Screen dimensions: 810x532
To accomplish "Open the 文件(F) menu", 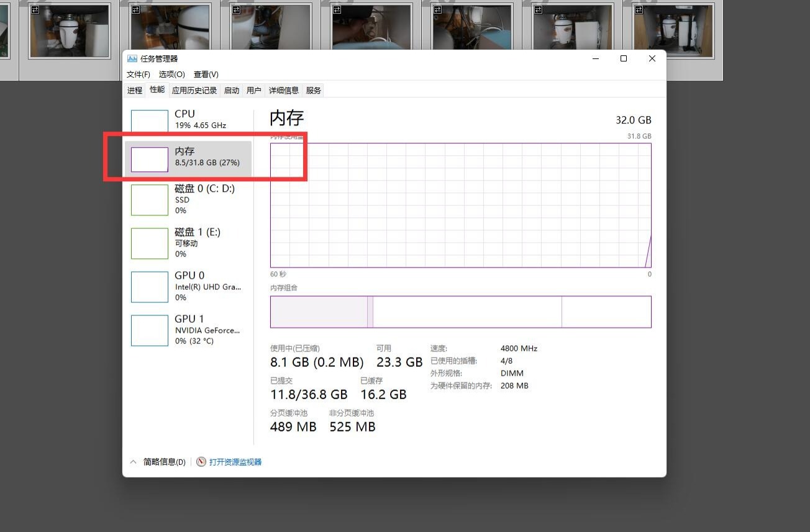I will pyautogui.click(x=137, y=74).
